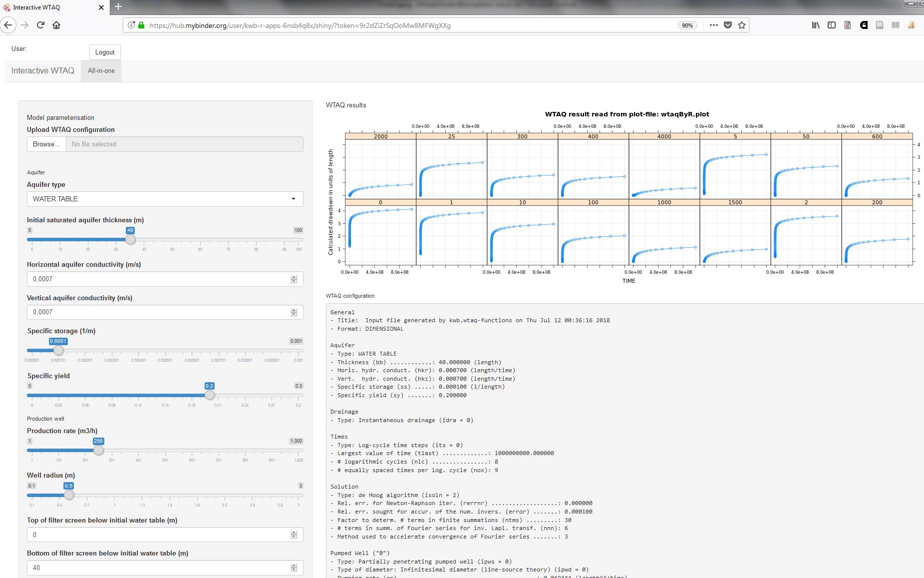Reload the current page
This screenshot has width=924, height=578.
tap(40, 25)
